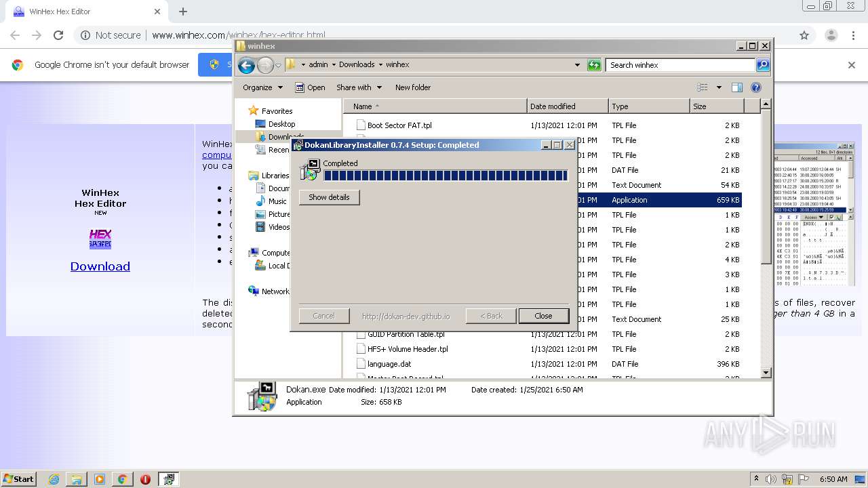
Task: Select file Boot Sector FAT.tpl
Action: 399,125
